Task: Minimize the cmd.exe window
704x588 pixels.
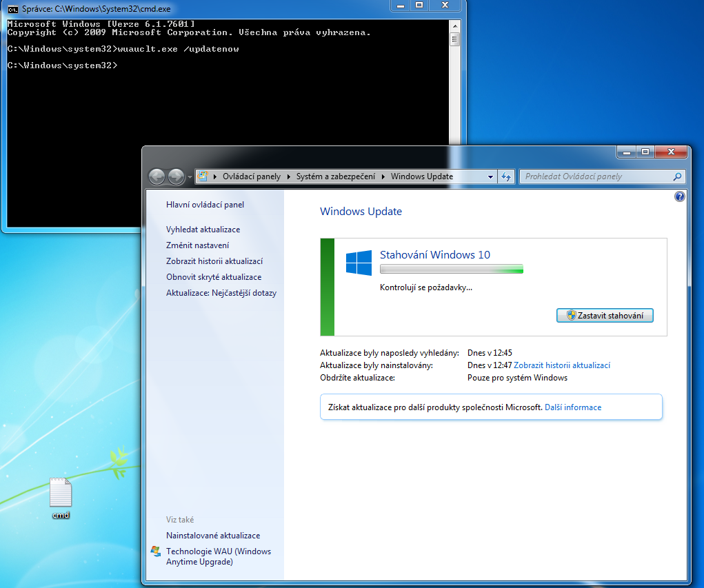Action: point(401,6)
